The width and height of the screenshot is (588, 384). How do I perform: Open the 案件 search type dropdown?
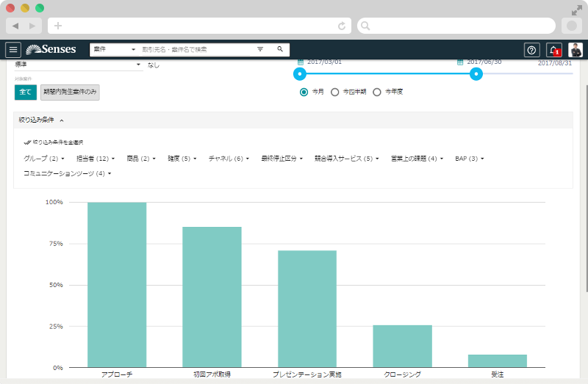tap(113, 49)
